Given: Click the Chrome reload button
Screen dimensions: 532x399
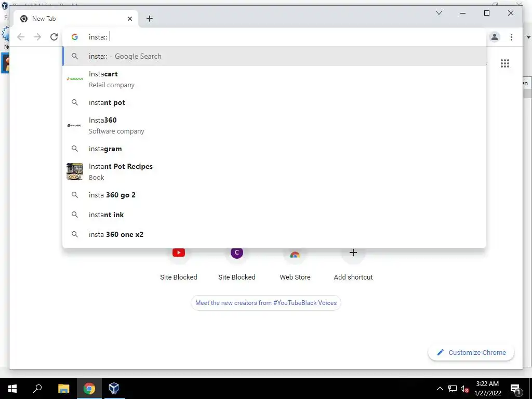Looking at the screenshot, I should click(x=54, y=37).
